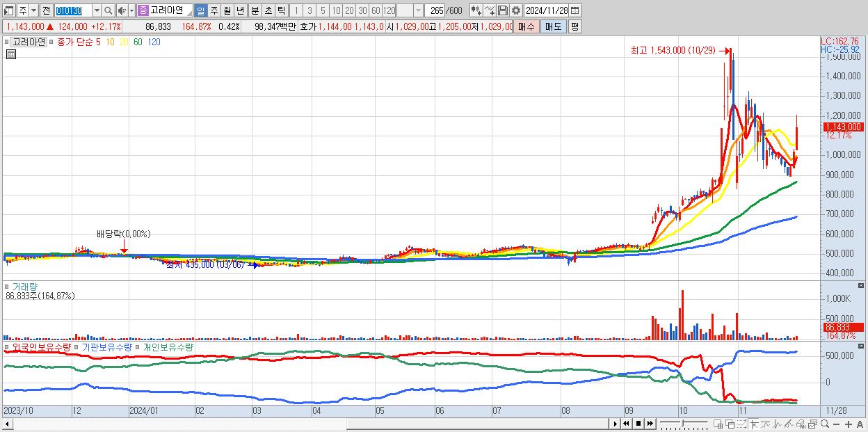This screenshot has width=868, height=432.
Task: Select the 초 second period tab
Action: pos(268,11)
